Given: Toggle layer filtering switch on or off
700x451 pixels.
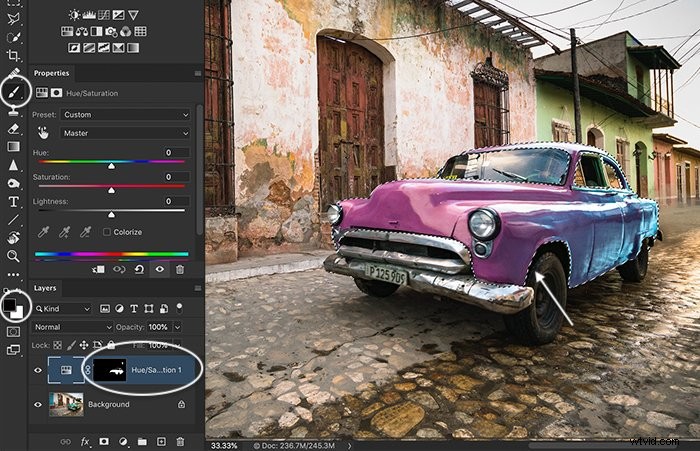Looking at the screenshot, I should (x=179, y=308).
